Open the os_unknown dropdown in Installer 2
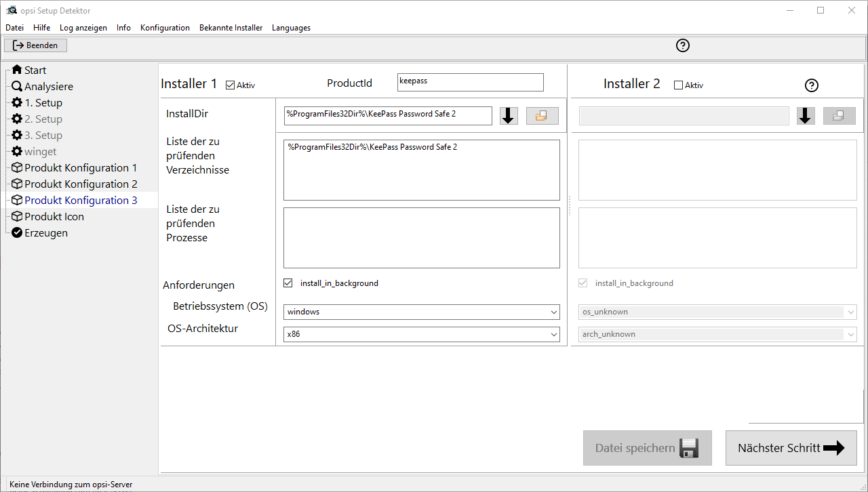868x492 pixels. (717, 312)
